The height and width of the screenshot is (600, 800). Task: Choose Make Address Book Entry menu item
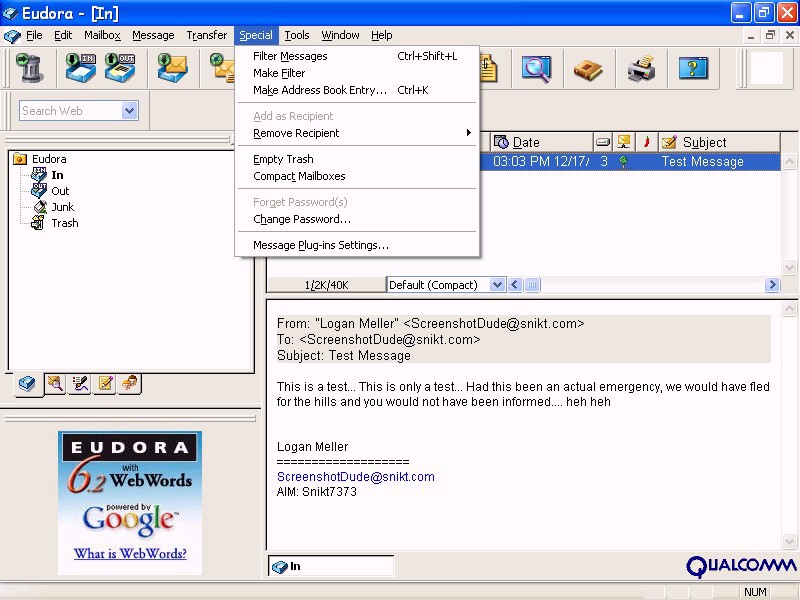coord(357,90)
